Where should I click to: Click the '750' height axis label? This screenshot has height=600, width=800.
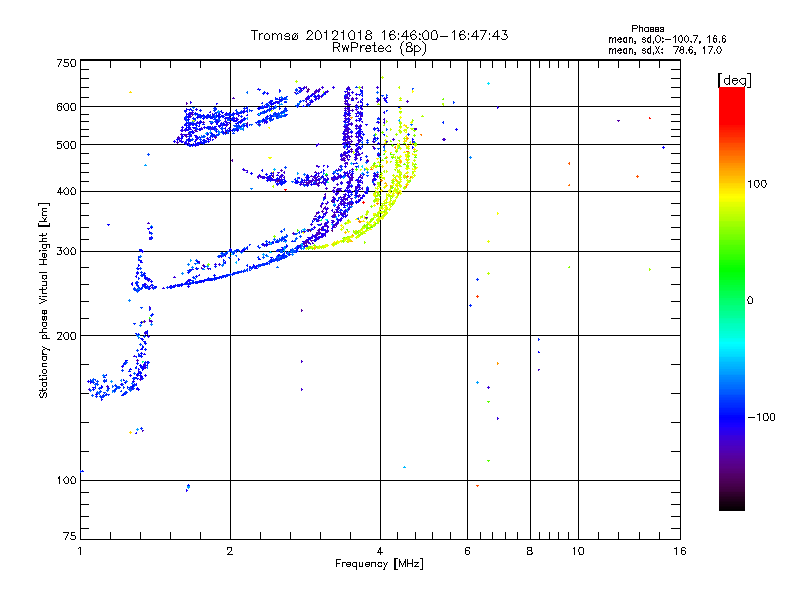point(66,63)
